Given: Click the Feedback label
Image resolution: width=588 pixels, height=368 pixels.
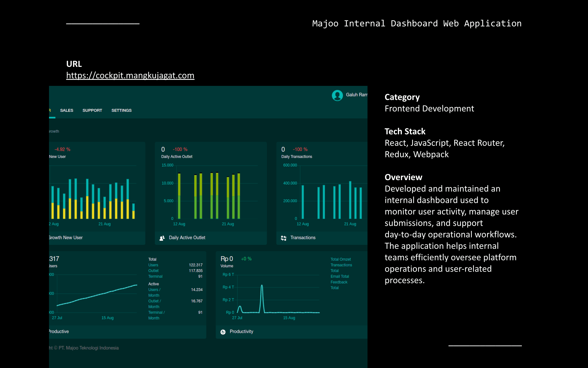Looking at the screenshot, I should pyautogui.click(x=339, y=282).
